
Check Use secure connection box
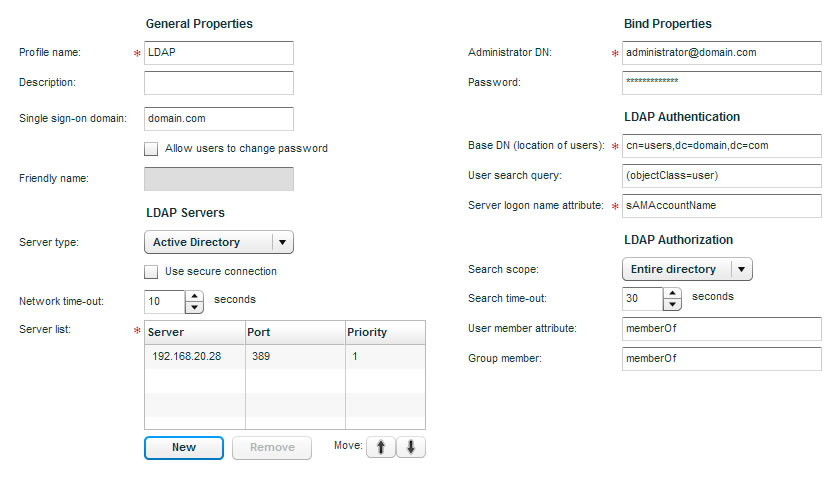[x=151, y=272]
